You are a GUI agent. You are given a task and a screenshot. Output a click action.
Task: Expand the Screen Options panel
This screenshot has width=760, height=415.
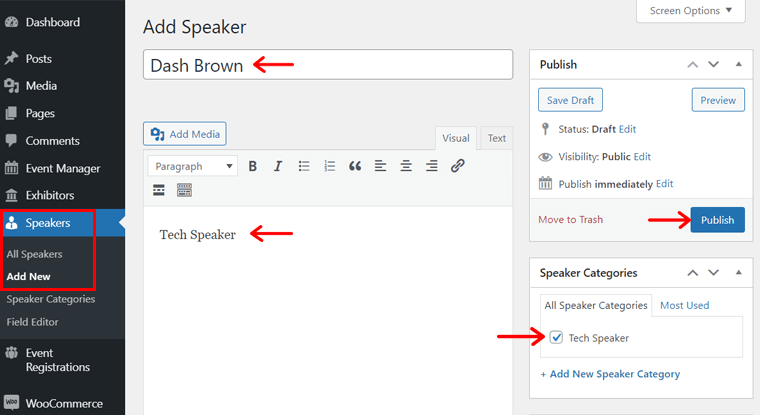click(x=691, y=11)
